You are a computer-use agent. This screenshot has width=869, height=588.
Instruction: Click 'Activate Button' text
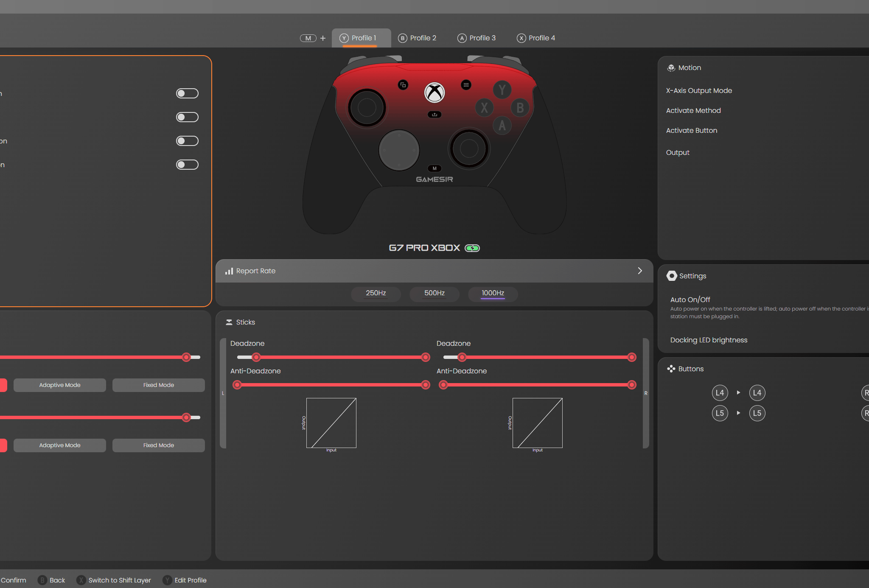pyautogui.click(x=692, y=131)
